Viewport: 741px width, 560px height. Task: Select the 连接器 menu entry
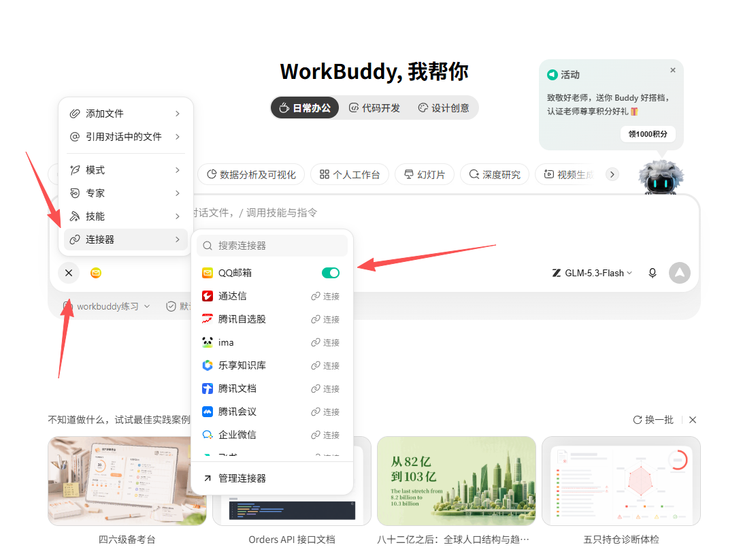[x=125, y=240]
